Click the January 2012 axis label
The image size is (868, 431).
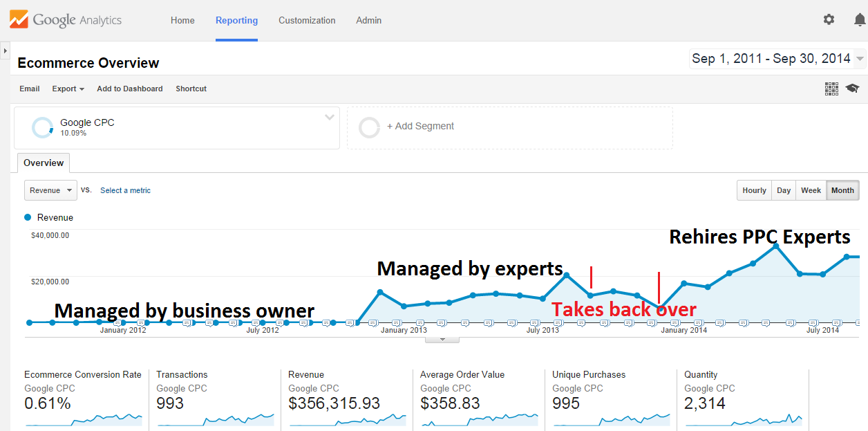(x=123, y=330)
